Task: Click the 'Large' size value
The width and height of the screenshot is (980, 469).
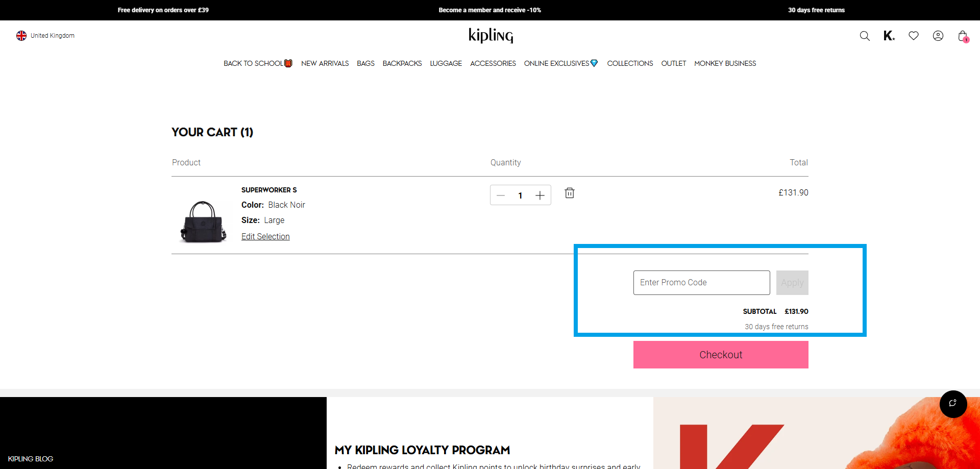Action: [274, 220]
